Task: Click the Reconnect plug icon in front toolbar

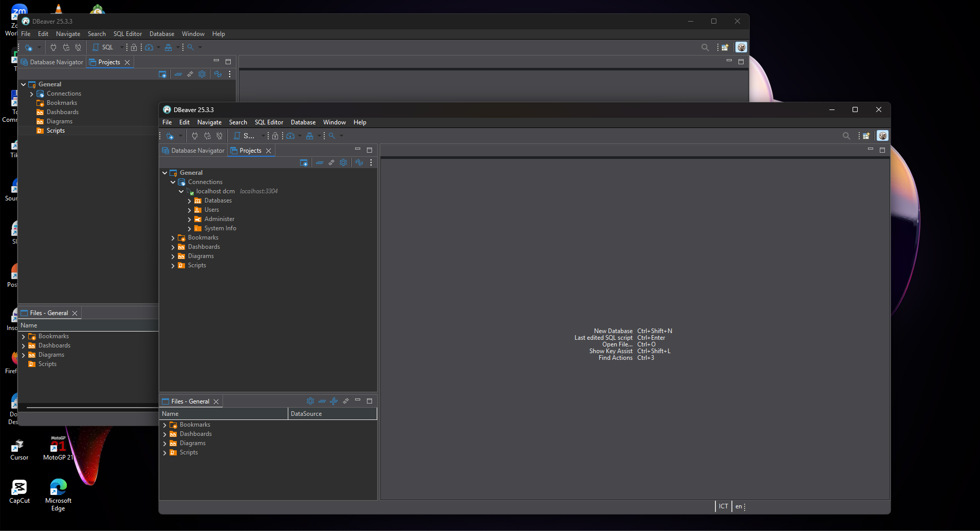Action: point(207,136)
